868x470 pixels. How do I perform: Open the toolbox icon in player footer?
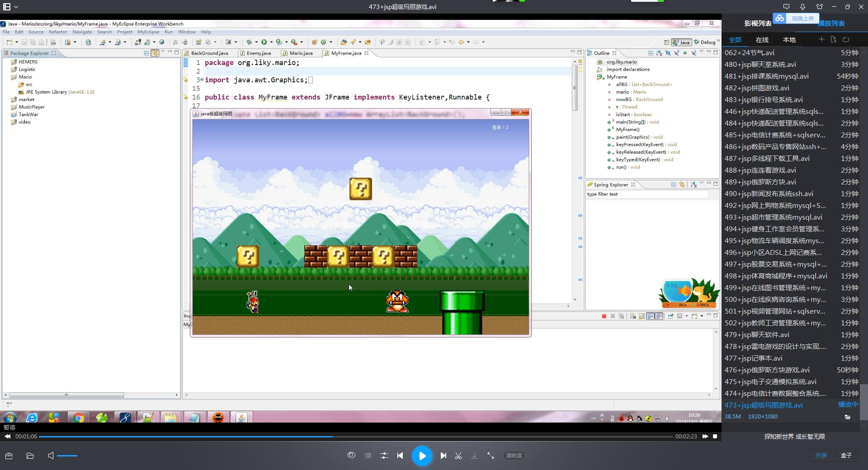pos(9,456)
